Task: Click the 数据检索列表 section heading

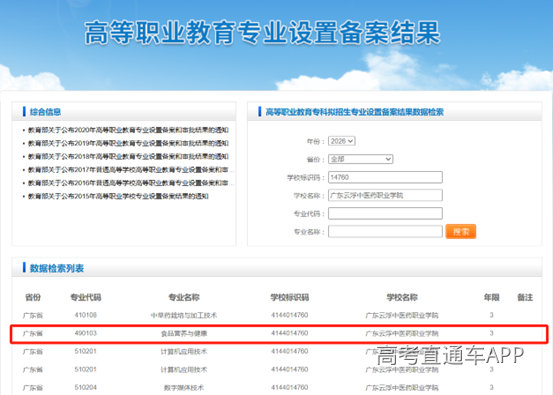Action: (56, 268)
